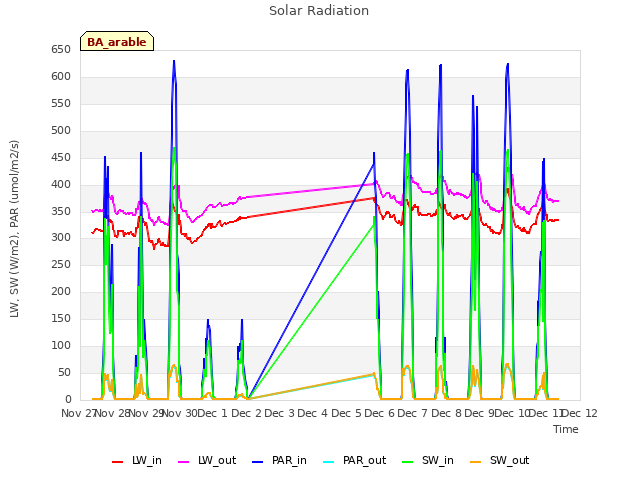Viewport: 640px width, 480px height.
Task: Click the PAR_in legend label
Action: pos(289,460)
